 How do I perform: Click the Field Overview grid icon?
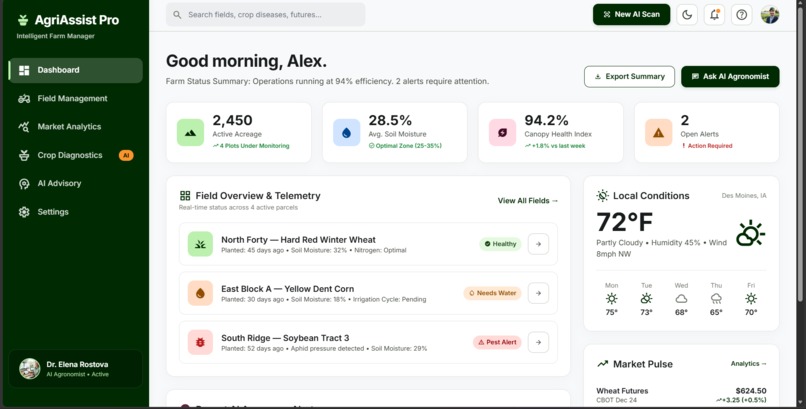(x=185, y=196)
